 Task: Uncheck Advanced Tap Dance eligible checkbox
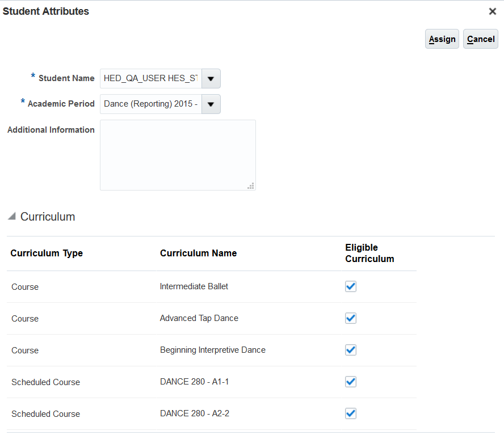coord(351,318)
